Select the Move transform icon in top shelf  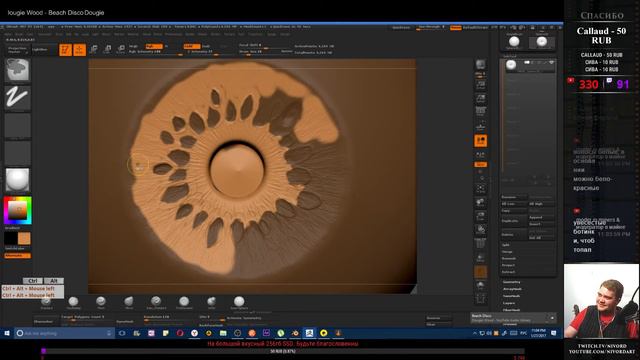pos(94,49)
